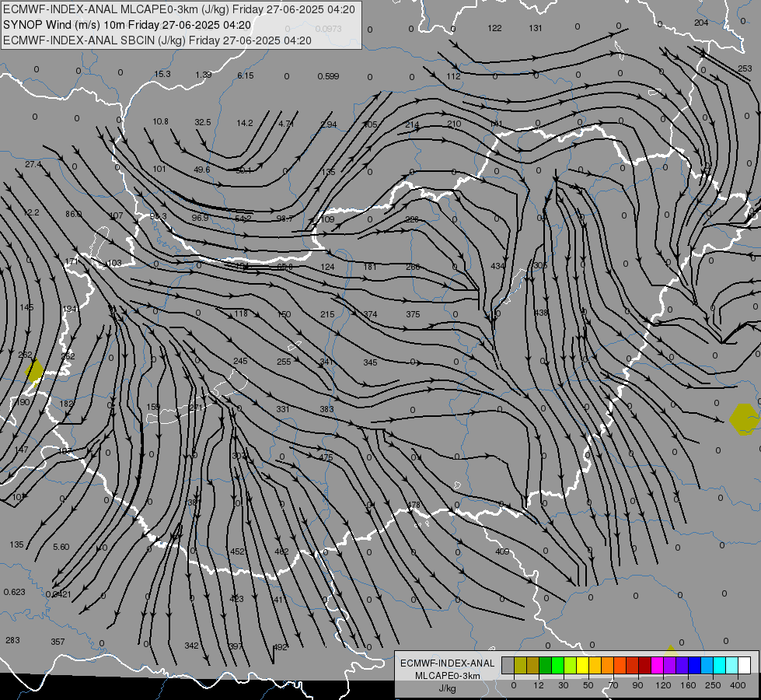761x700 pixels.
Task: Click the map value 375
Action: (x=413, y=314)
